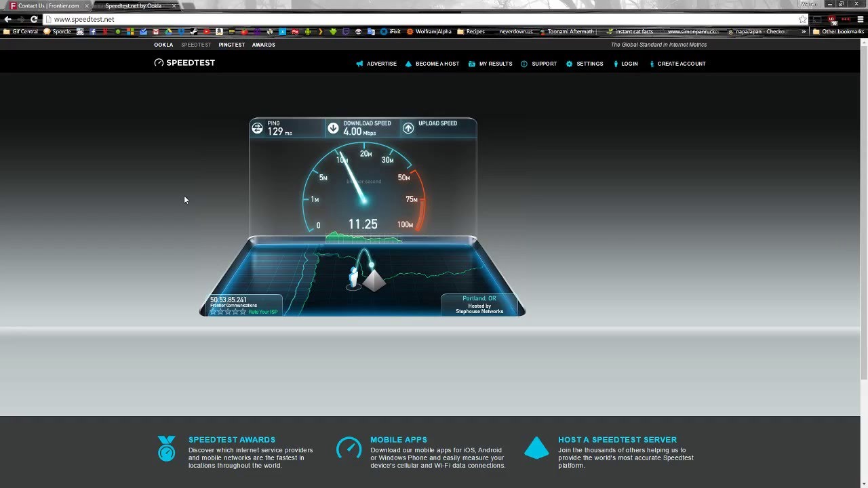Click the SPEEDTEST AWARDS heading
Image resolution: width=868 pixels, height=488 pixels.
232,440
